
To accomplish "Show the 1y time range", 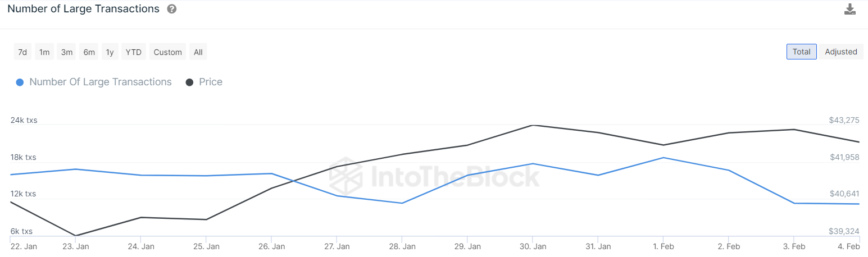I will point(110,52).
